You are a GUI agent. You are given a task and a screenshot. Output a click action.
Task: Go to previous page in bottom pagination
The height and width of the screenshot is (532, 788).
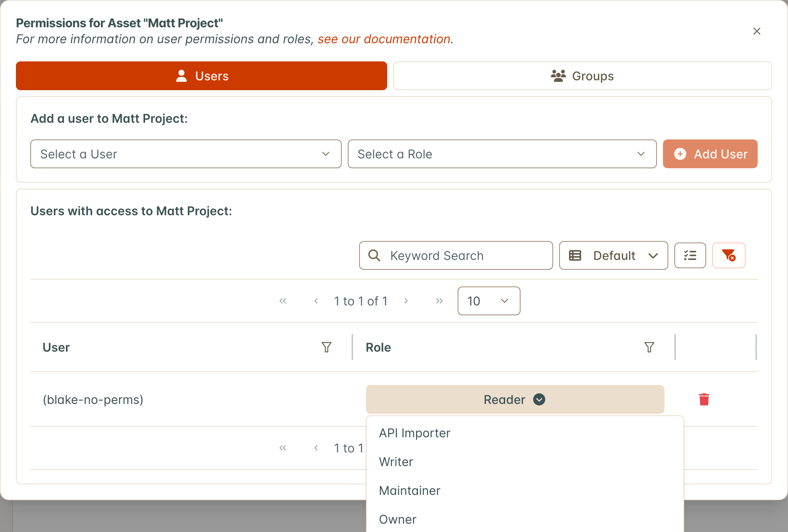click(316, 448)
